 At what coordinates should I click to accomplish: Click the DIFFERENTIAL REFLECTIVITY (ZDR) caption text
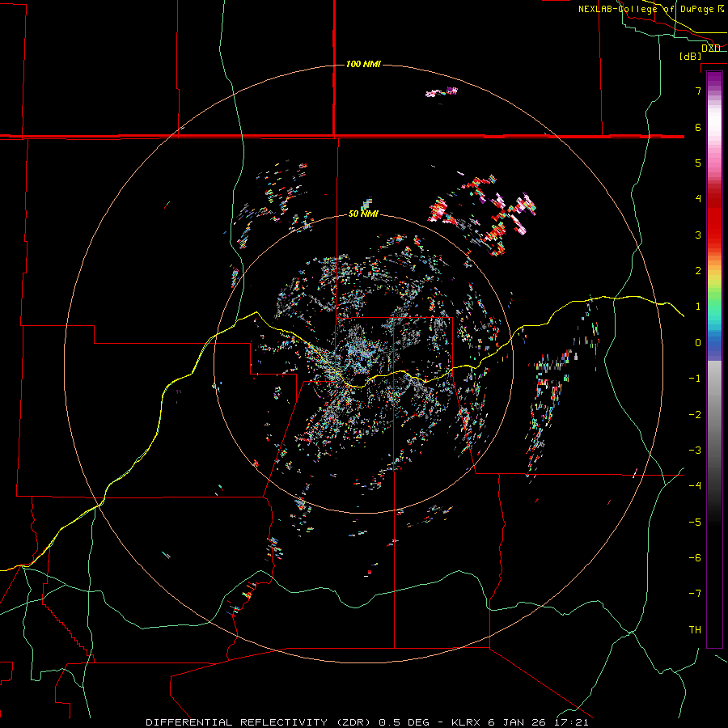(x=260, y=722)
